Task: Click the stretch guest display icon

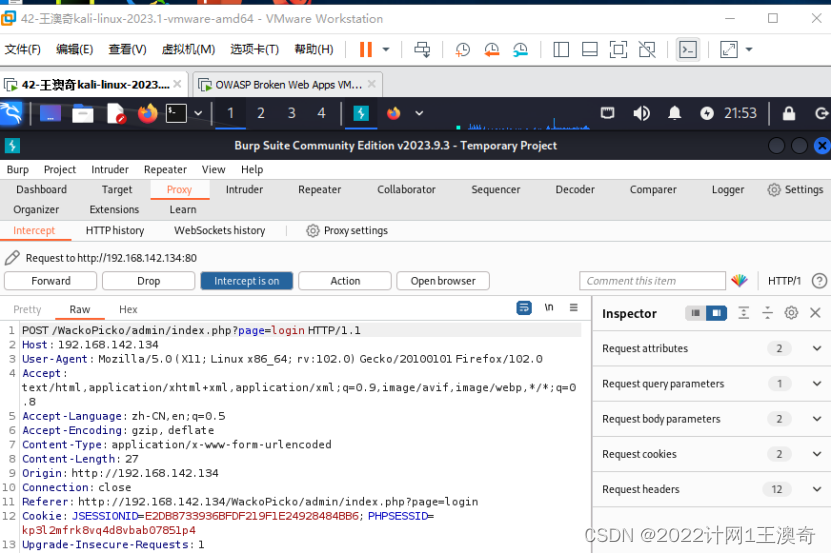Action: pyautogui.click(x=729, y=50)
